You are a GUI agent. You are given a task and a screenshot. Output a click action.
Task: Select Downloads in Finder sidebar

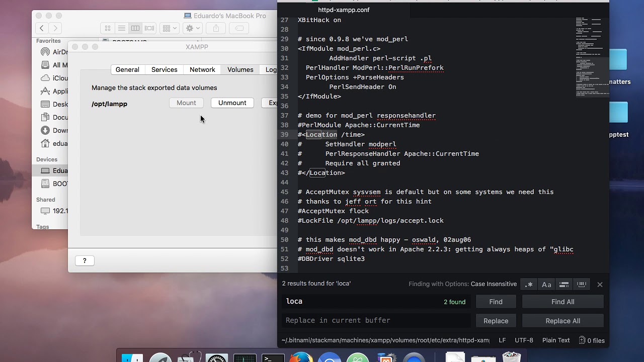[53, 131]
